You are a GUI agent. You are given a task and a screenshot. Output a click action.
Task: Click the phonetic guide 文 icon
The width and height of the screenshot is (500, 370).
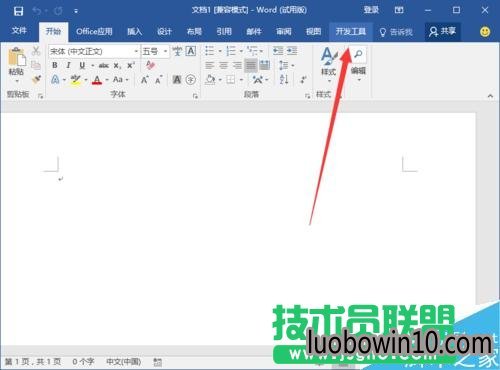(177, 51)
